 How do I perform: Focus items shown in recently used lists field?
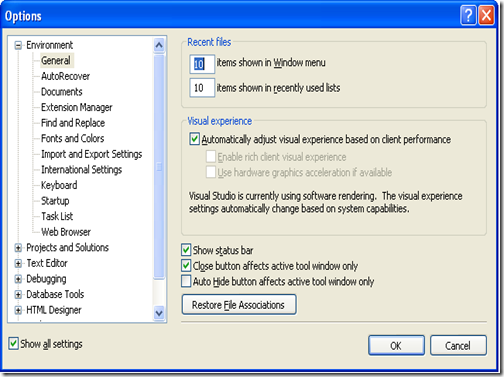202,88
